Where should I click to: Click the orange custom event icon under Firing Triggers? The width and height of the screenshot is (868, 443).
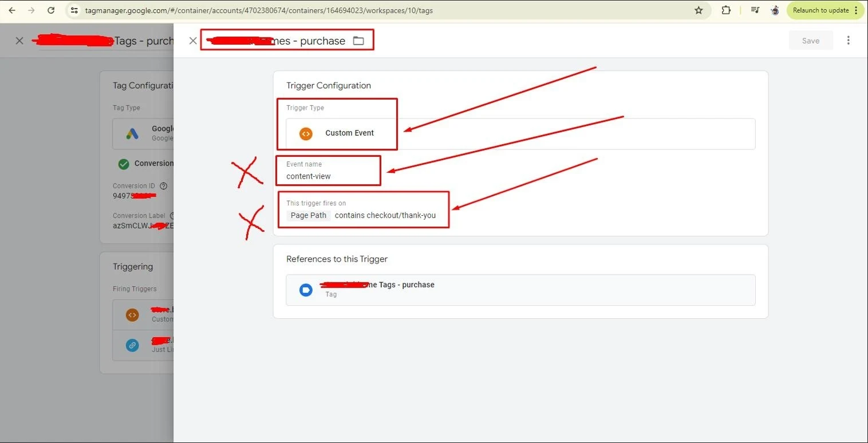click(x=132, y=315)
